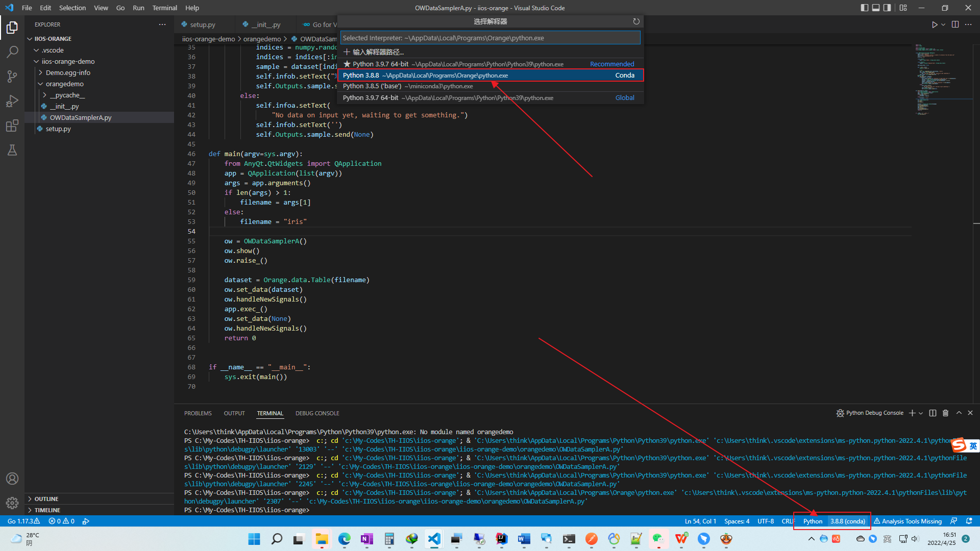
Task: Open File Explorer from taskbar
Action: tap(322, 539)
